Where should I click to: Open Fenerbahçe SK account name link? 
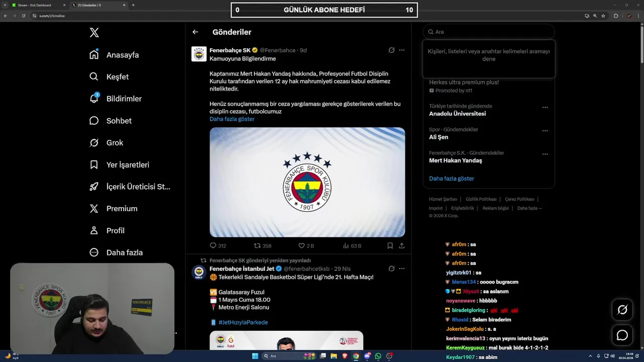[x=230, y=50]
